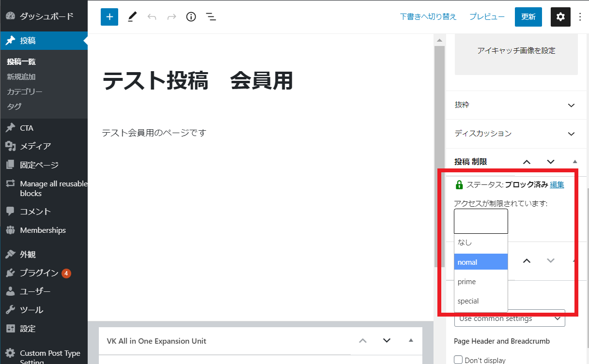Viewport: 589px width, 364px height.
Task: Choose なし from the access dropdown
Action: (x=481, y=243)
